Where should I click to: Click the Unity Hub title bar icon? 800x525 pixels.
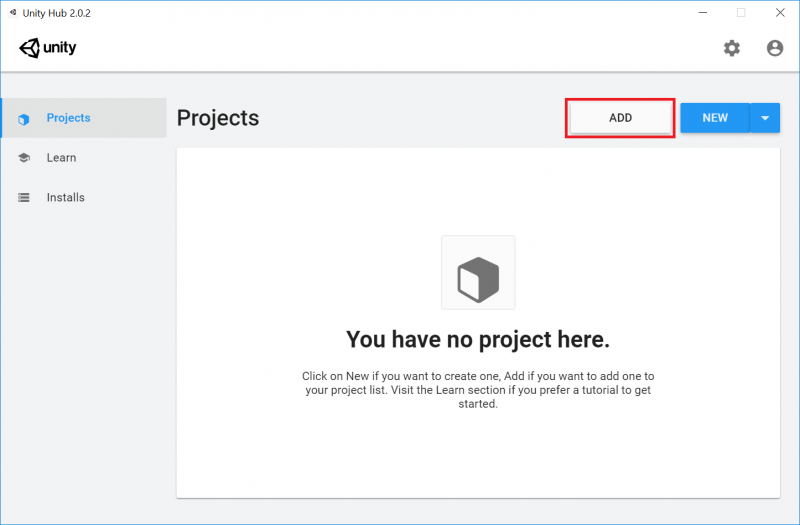coord(13,13)
